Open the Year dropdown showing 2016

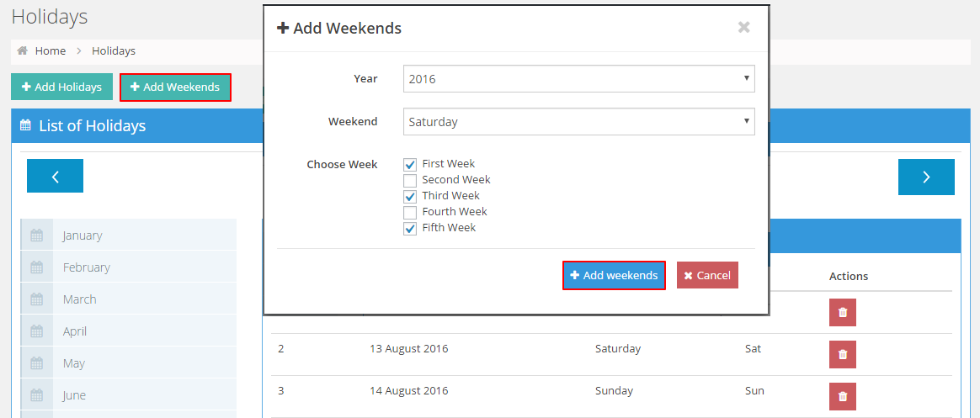[578, 79]
